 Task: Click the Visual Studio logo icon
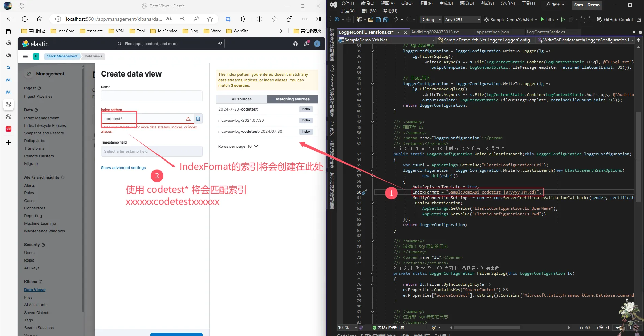[x=334, y=5]
